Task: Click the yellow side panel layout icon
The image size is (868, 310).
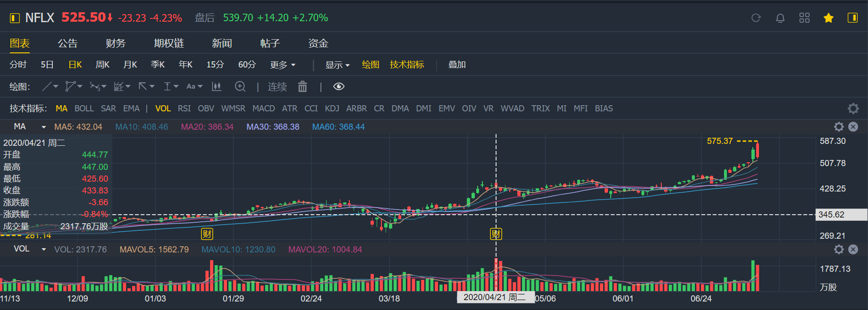Action: 852,18
